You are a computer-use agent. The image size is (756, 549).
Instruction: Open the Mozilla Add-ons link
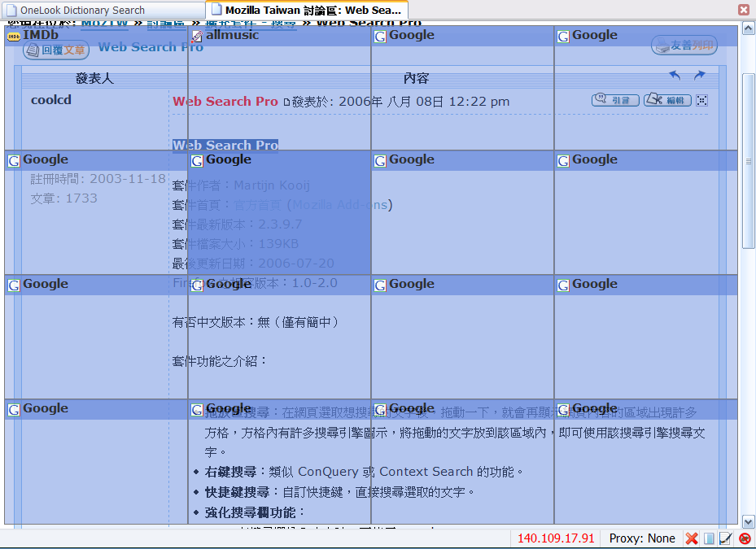[340, 205]
